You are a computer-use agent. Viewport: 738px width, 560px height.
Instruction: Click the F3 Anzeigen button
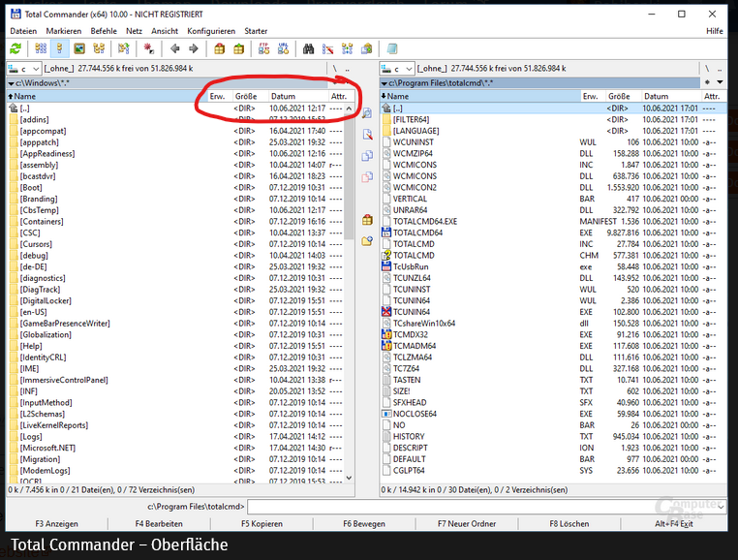coord(56,524)
